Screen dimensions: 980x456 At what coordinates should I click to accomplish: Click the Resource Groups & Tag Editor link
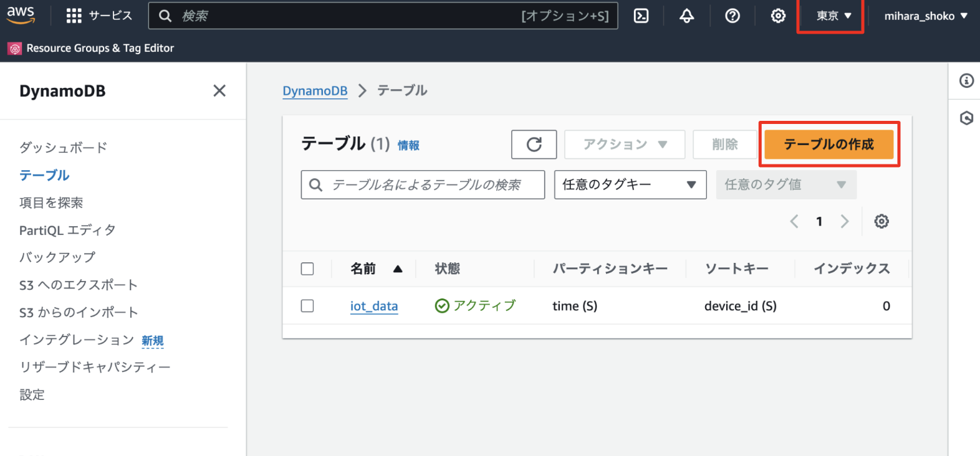pyautogui.click(x=100, y=48)
